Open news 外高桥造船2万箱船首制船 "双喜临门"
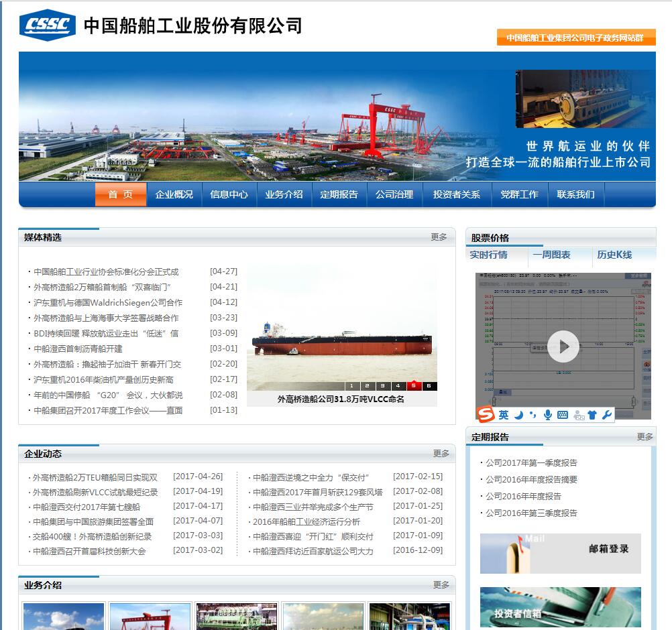This screenshot has height=630, width=672. pyautogui.click(x=102, y=287)
